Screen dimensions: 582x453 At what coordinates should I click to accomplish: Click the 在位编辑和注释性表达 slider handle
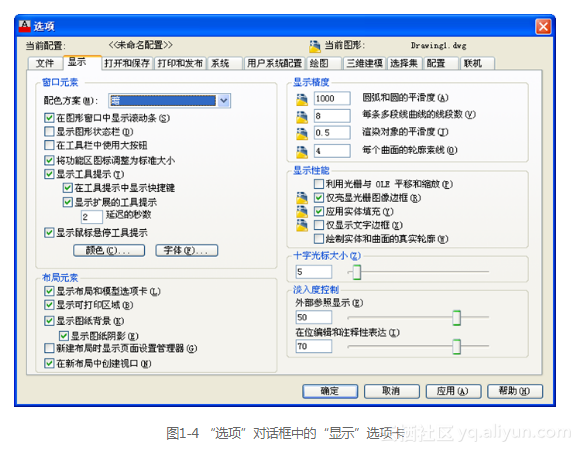[457, 346]
